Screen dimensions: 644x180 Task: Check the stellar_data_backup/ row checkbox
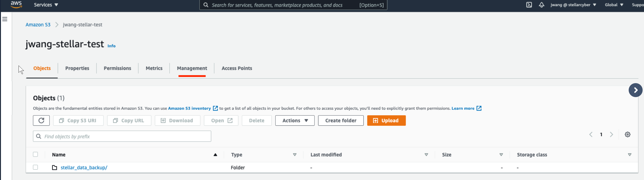36,167
